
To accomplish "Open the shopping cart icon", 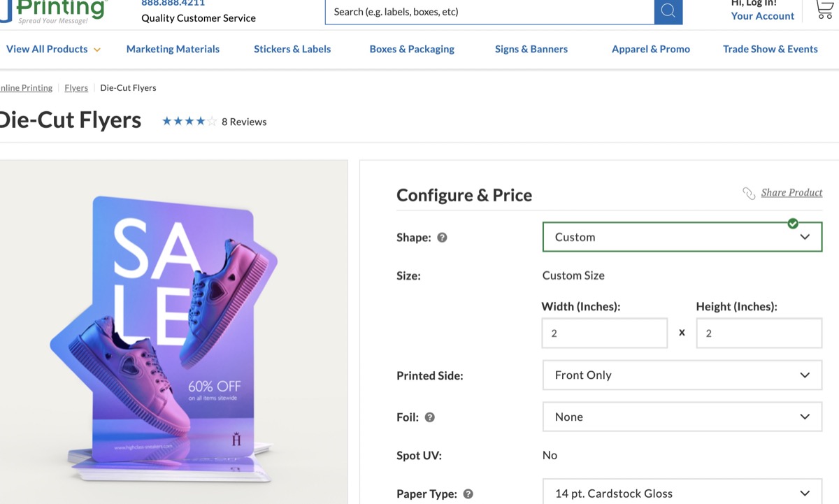I will (x=825, y=9).
